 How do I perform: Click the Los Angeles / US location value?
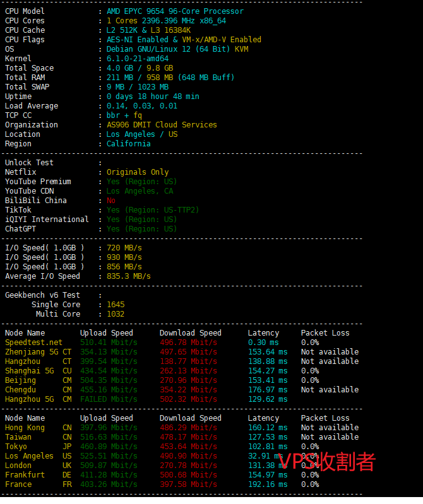[x=141, y=134]
